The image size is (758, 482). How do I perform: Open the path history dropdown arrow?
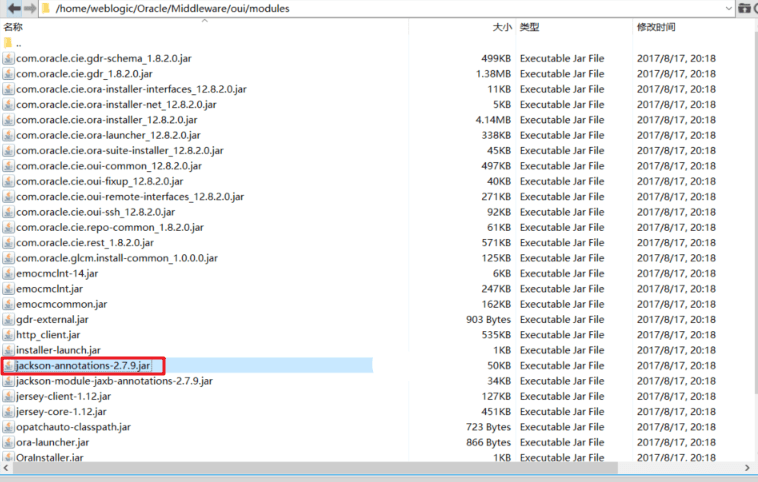point(728,8)
